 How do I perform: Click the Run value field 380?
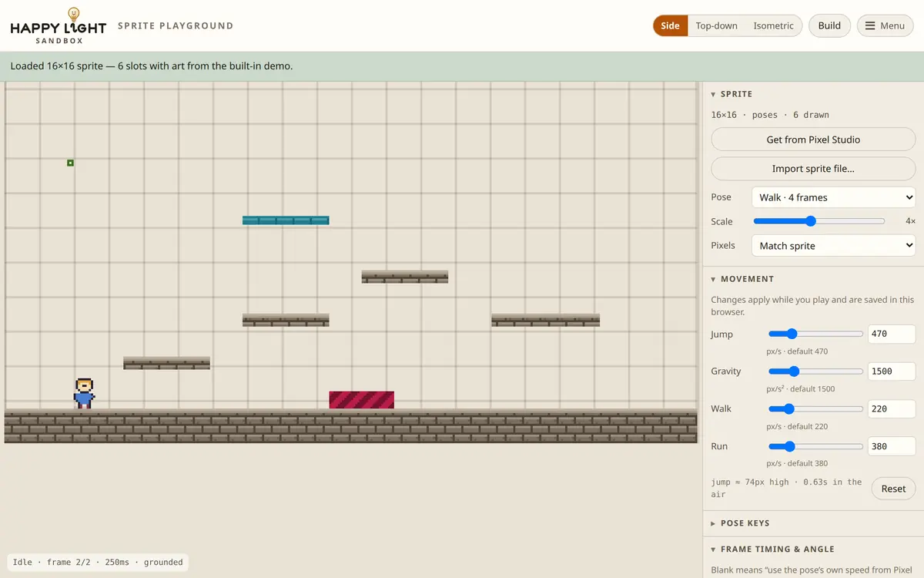click(892, 446)
